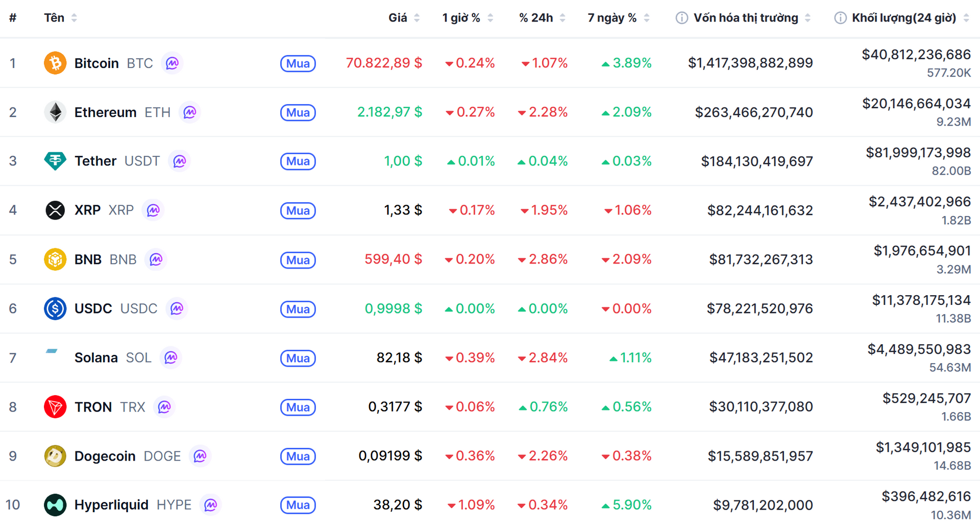Screen dimensions: 980x527
Task: Open the purple badge icon beside USDC ticker
Action: click(x=177, y=308)
